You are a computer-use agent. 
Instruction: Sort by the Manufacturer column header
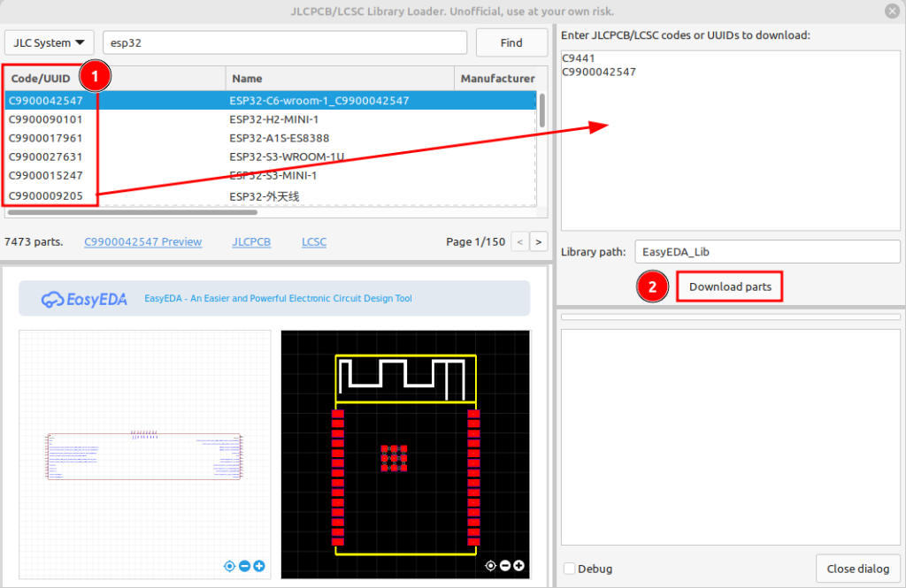pos(497,79)
